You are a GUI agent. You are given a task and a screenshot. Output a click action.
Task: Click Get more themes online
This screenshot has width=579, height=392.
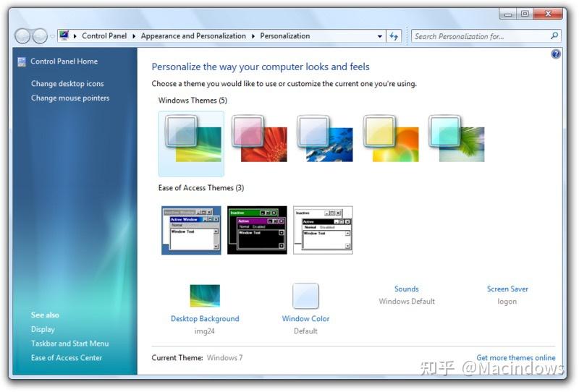coord(516,358)
